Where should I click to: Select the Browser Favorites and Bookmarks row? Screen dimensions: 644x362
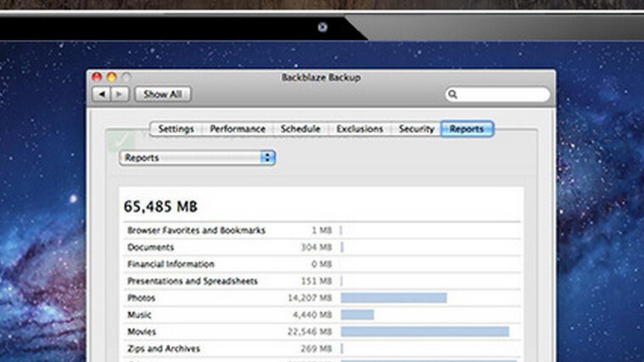pyautogui.click(x=322, y=231)
